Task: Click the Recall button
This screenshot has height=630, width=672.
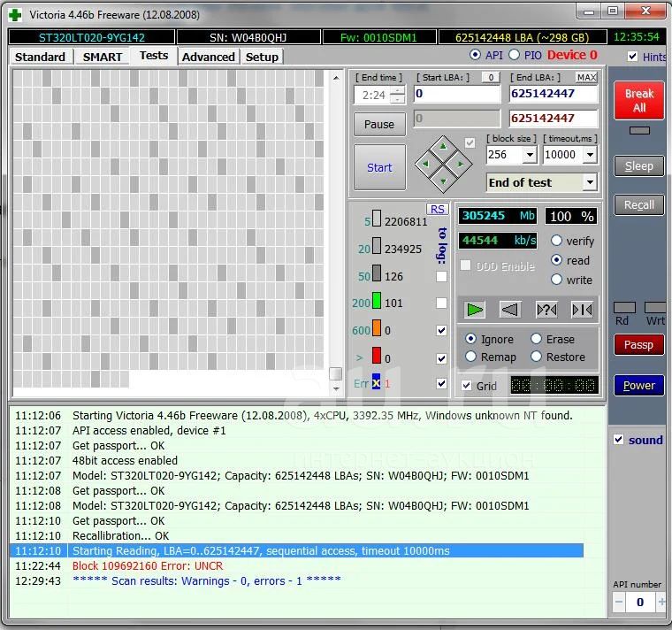Action: click(639, 205)
